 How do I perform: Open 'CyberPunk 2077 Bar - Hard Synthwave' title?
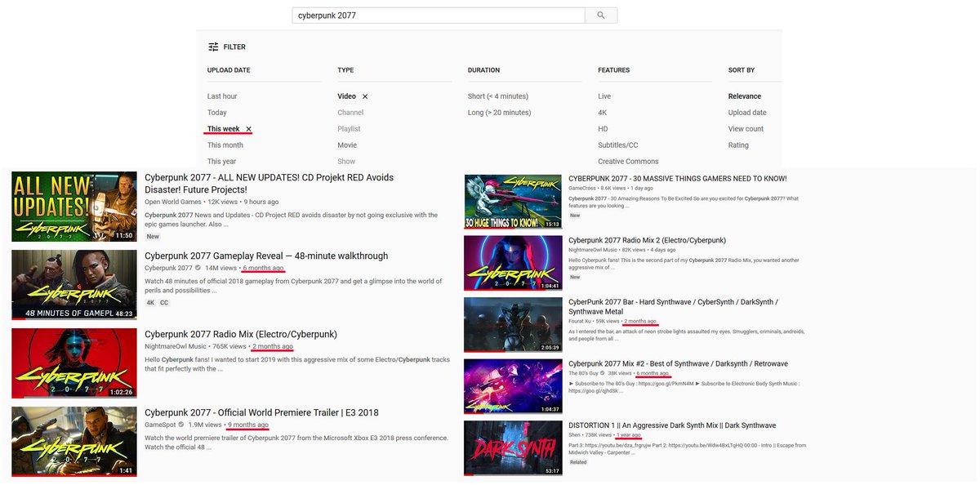673,307
